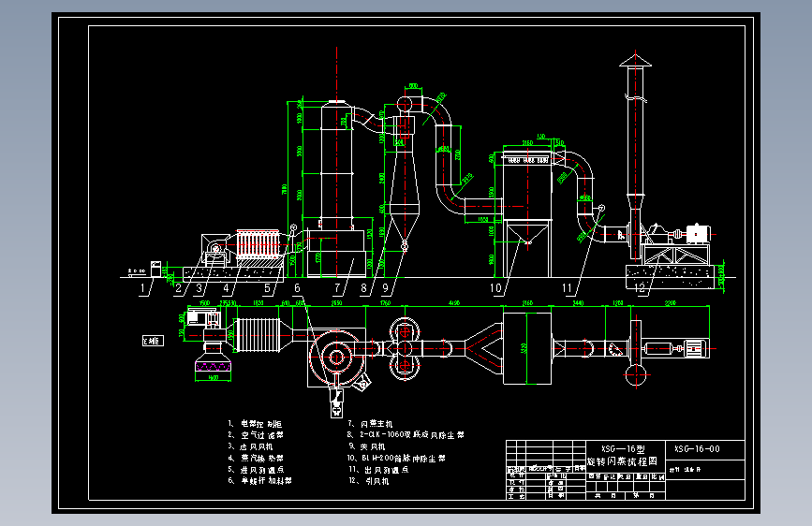
Task: Select drawing number XSG-16-00 in title block
Action: coord(697,449)
